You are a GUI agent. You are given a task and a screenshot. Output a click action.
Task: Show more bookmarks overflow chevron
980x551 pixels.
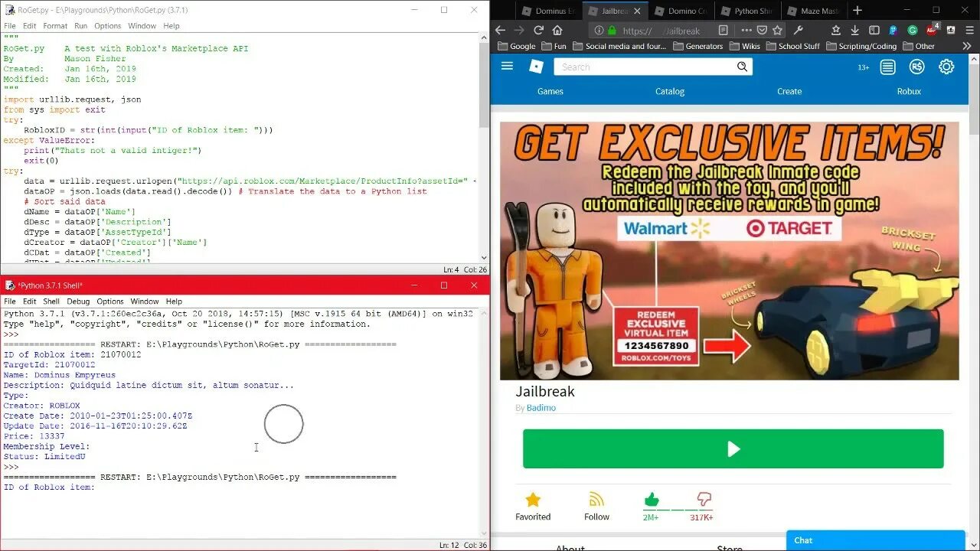pos(966,46)
